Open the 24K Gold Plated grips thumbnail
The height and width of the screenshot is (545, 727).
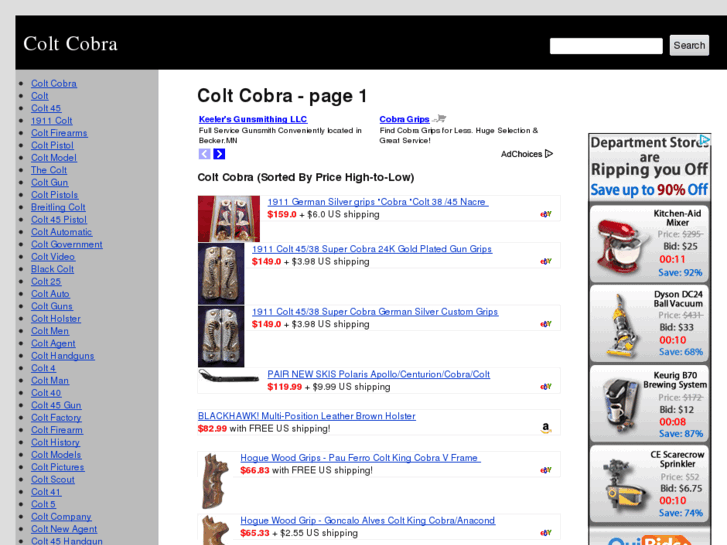(x=221, y=274)
